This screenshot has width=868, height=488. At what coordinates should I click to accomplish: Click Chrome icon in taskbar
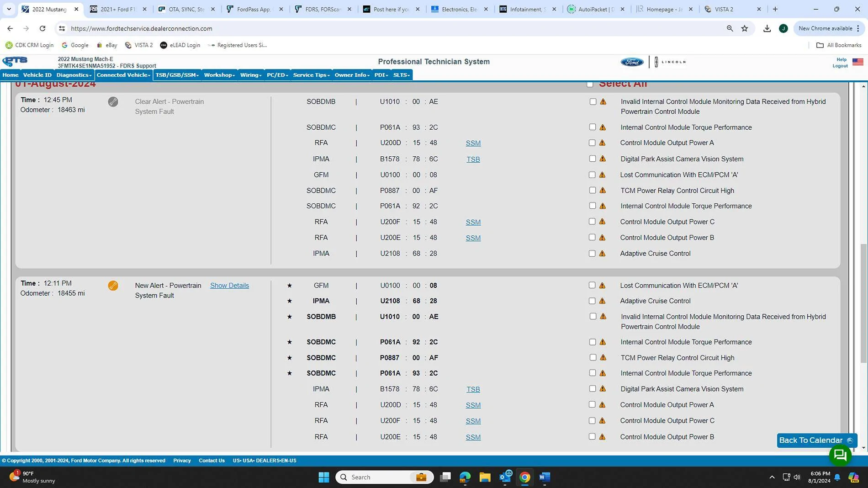click(525, 477)
